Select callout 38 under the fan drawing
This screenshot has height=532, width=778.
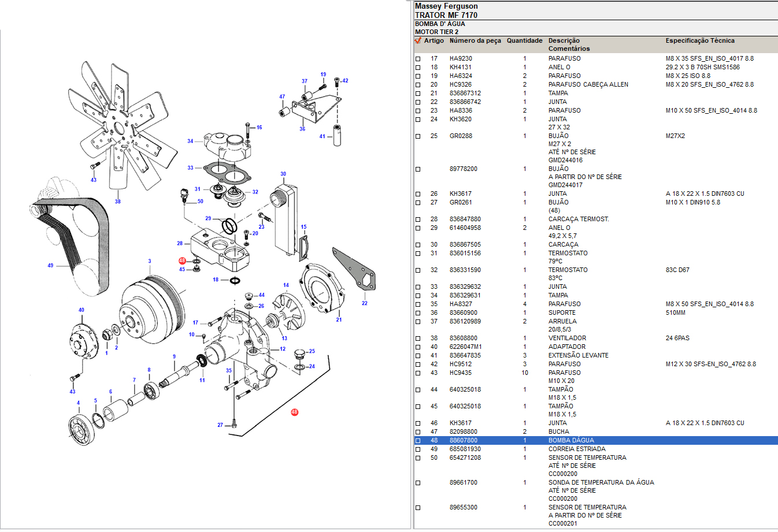point(117,202)
